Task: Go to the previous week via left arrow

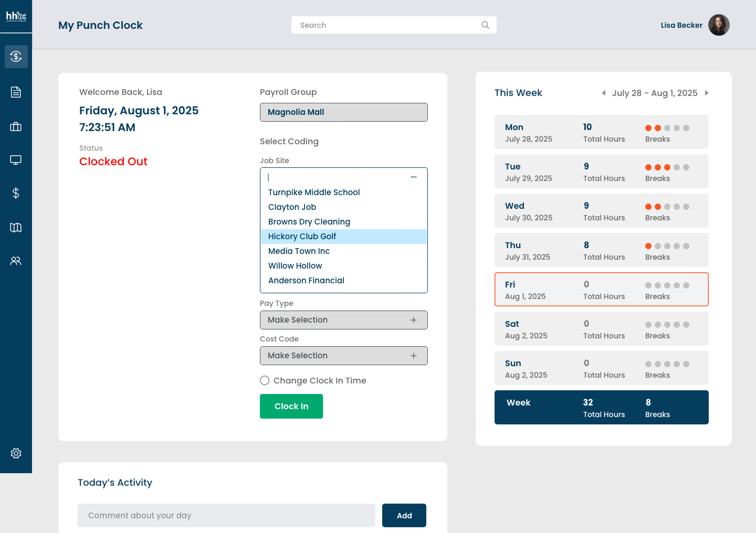Action: (603, 93)
